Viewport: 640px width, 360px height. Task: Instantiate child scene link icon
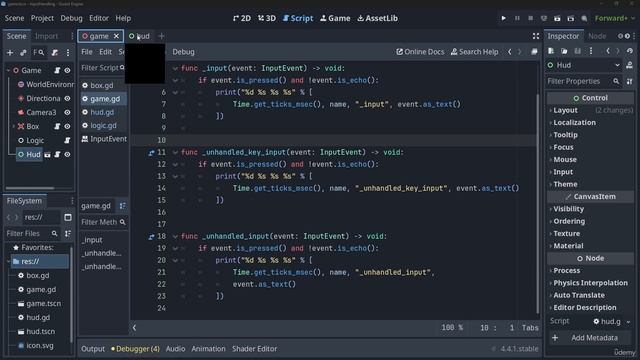pos(23,52)
